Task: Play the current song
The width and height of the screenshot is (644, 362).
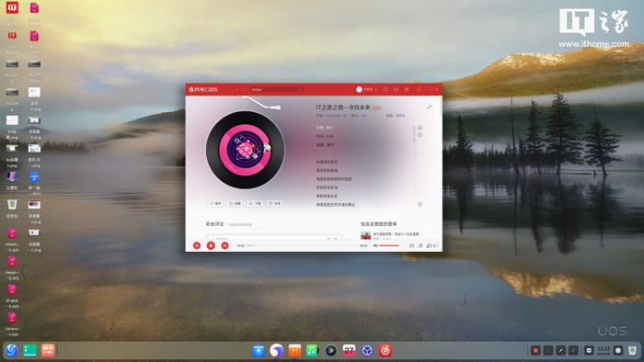Action: pos(211,245)
